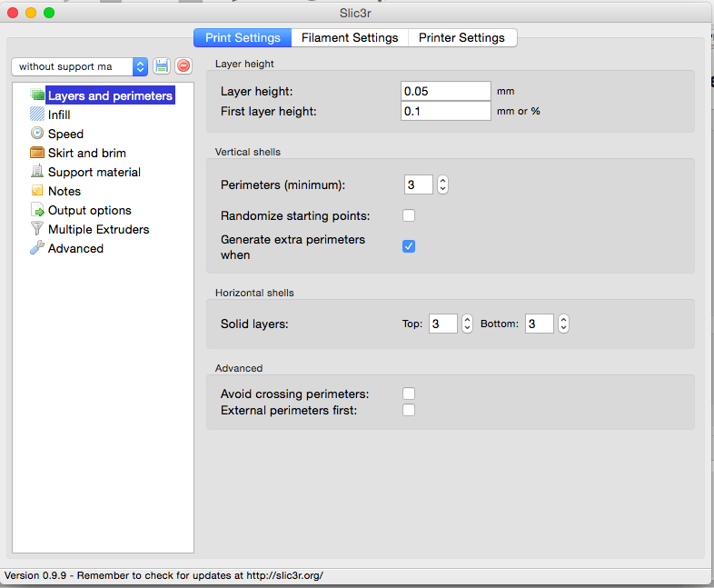Click the Multiple Extruders funnel icon
The image size is (714, 588).
[37, 229]
